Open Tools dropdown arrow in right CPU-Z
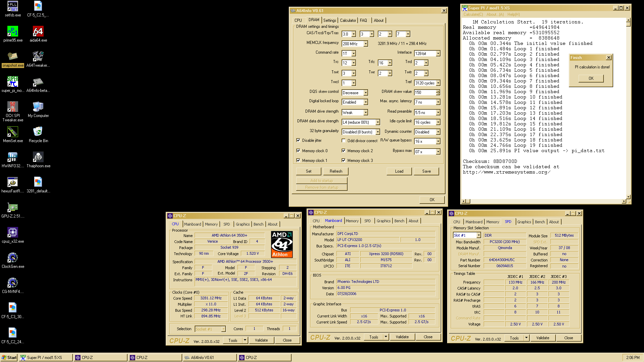This screenshot has height=362, width=644. 526,338
